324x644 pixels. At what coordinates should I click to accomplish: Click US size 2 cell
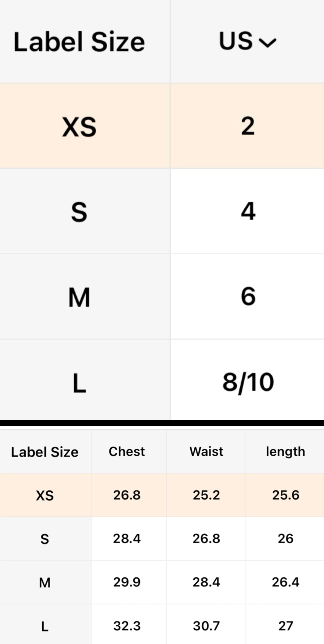click(248, 126)
